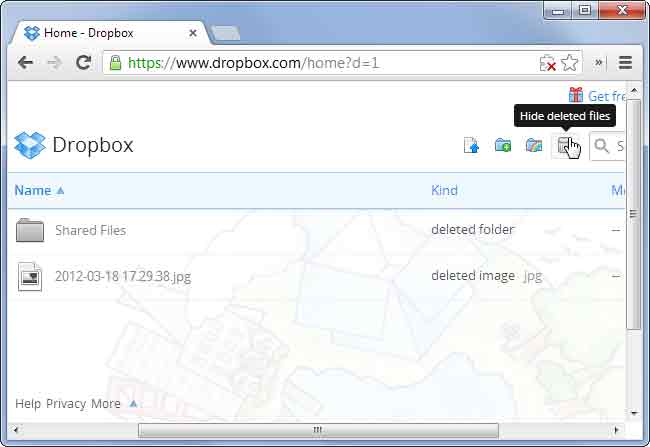Image resolution: width=650 pixels, height=447 pixels.
Task: Click the horizontal scrollbar right arrow
Action: [x=616, y=430]
